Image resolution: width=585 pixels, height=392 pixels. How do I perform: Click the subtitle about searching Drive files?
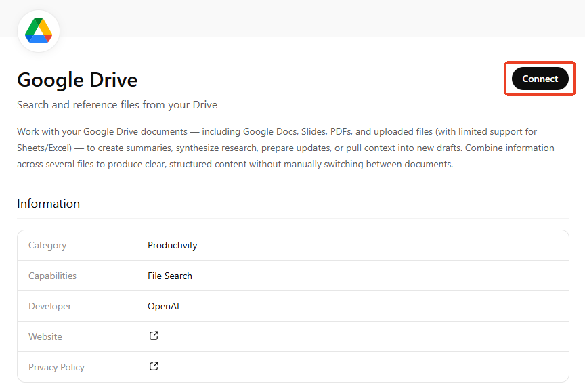117,105
